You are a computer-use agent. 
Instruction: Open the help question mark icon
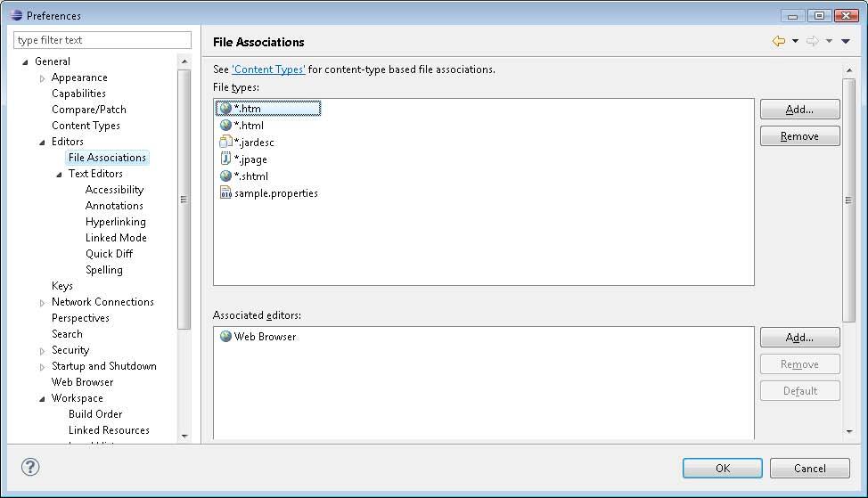coord(30,467)
